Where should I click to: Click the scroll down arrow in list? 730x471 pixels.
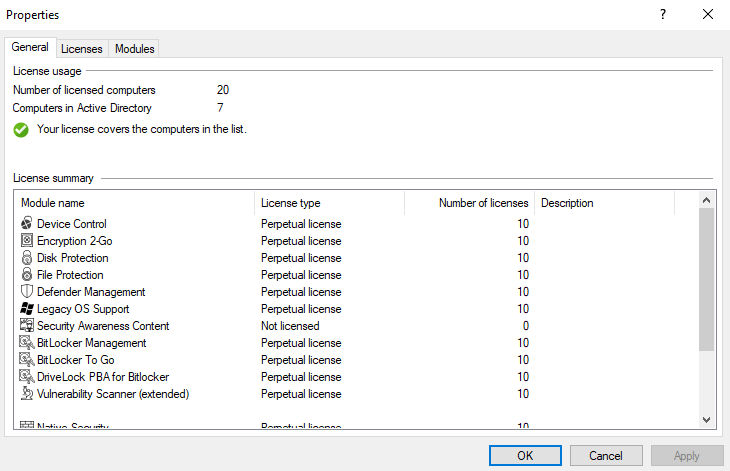pos(706,419)
